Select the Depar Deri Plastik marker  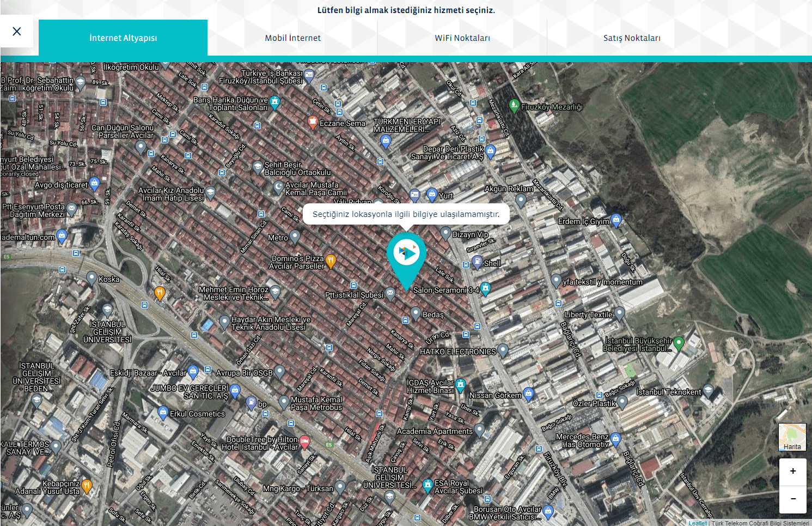tap(491, 151)
